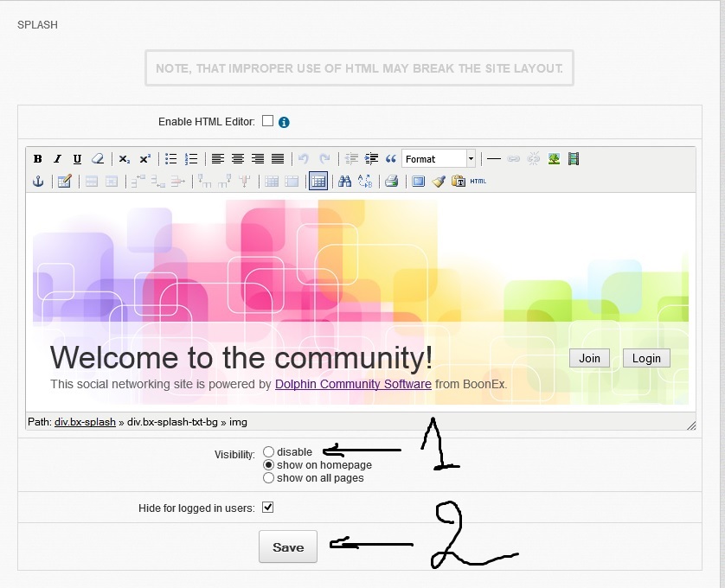Insert an anchor with the anchor icon
Image resolution: width=725 pixels, height=588 pixels.
[38, 182]
